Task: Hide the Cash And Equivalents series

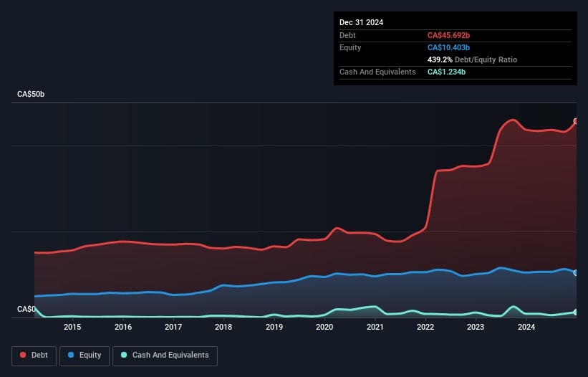Action: [x=165, y=355]
